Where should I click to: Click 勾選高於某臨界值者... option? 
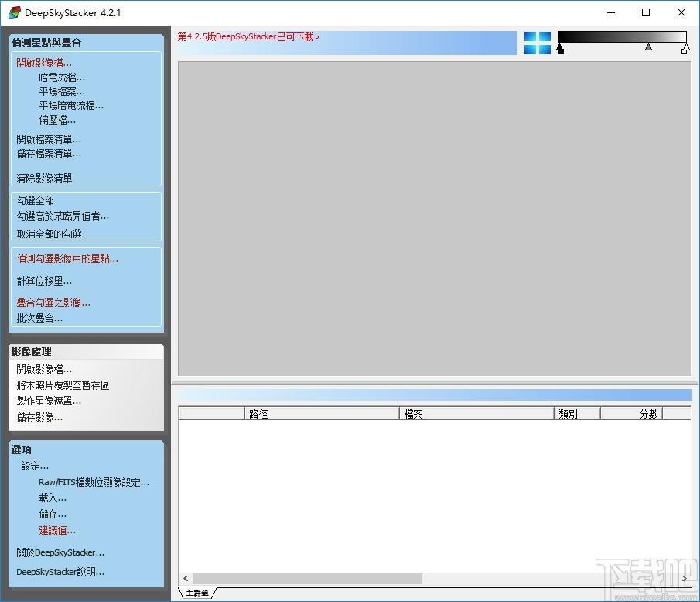63,216
